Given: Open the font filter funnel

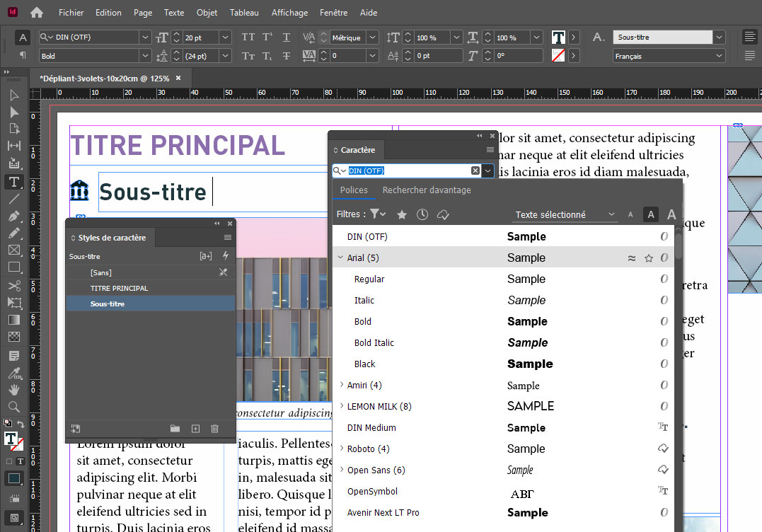Looking at the screenshot, I should pos(377,214).
